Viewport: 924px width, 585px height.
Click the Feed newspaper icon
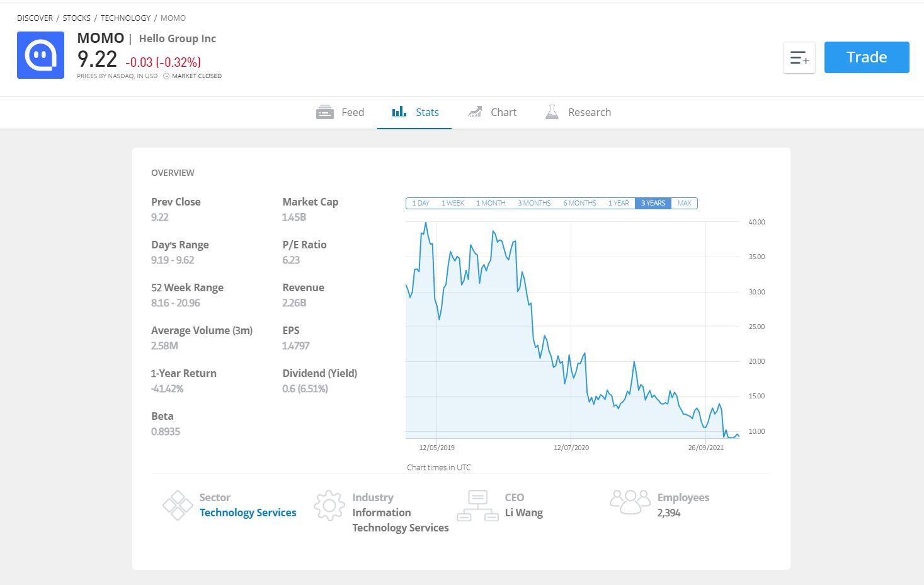[x=325, y=112]
